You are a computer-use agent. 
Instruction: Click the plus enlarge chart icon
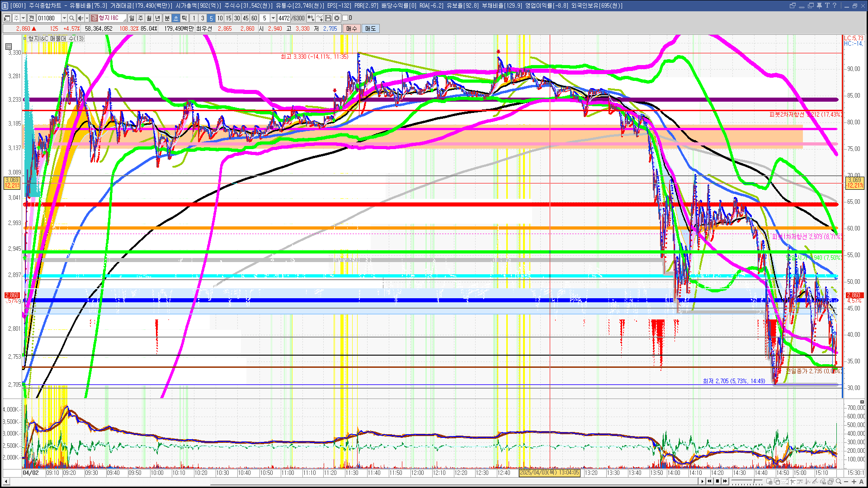[854, 482]
